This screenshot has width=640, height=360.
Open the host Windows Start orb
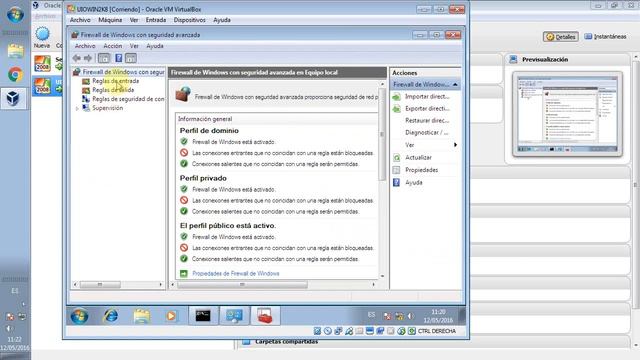pyautogui.click(x=15, y=15)
